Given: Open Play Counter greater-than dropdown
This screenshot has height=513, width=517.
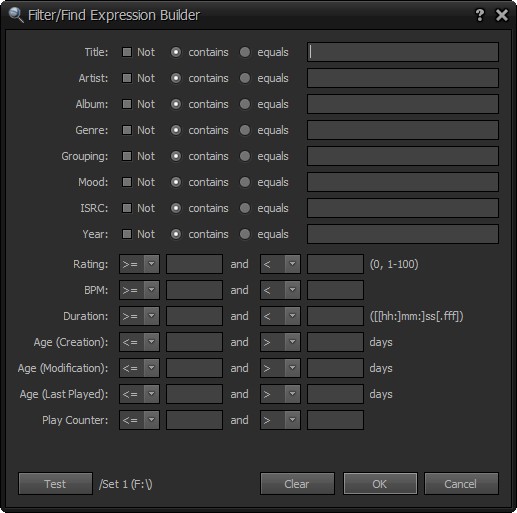Looking at the screenshot, I should click(x=280, y=420).
